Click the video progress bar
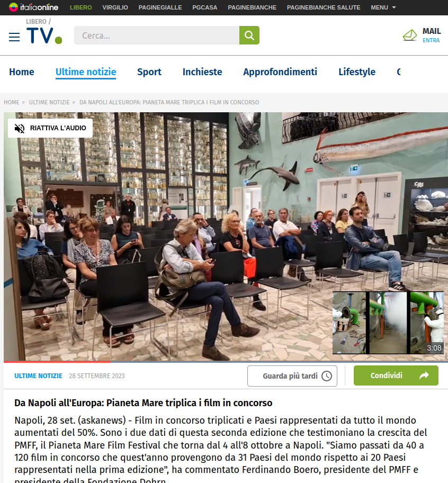The image size is (448, 483). pyautogui.click(x=226, y=362)
